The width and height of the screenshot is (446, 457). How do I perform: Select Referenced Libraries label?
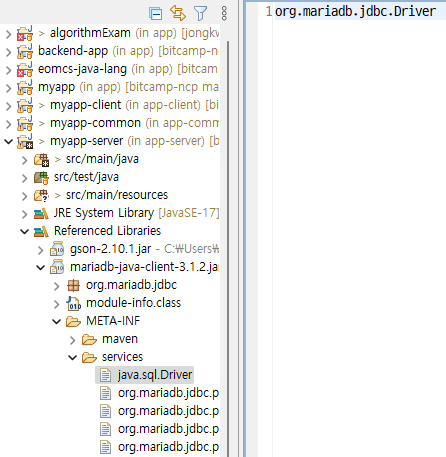tap(107, 231)
